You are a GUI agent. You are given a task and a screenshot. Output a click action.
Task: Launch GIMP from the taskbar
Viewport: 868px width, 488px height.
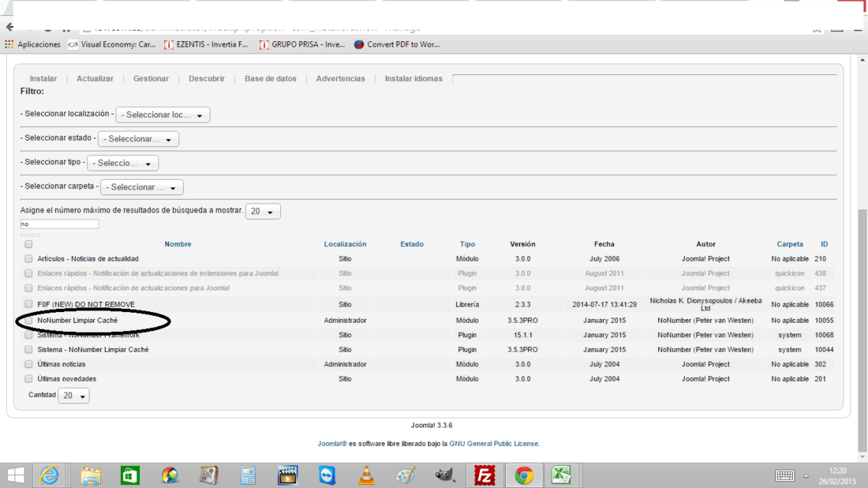tap(444, 475)
